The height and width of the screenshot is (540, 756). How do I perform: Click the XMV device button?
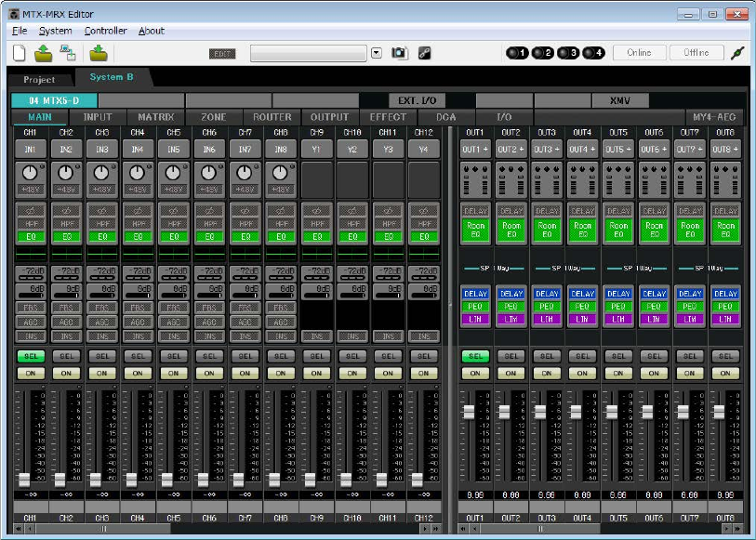click(620, 100)
